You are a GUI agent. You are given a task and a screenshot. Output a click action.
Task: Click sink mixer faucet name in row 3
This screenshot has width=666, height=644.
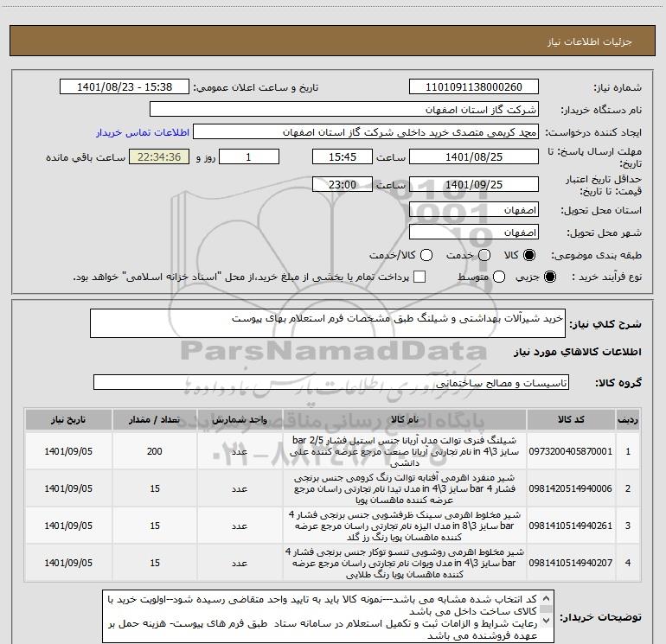(405, 526)
